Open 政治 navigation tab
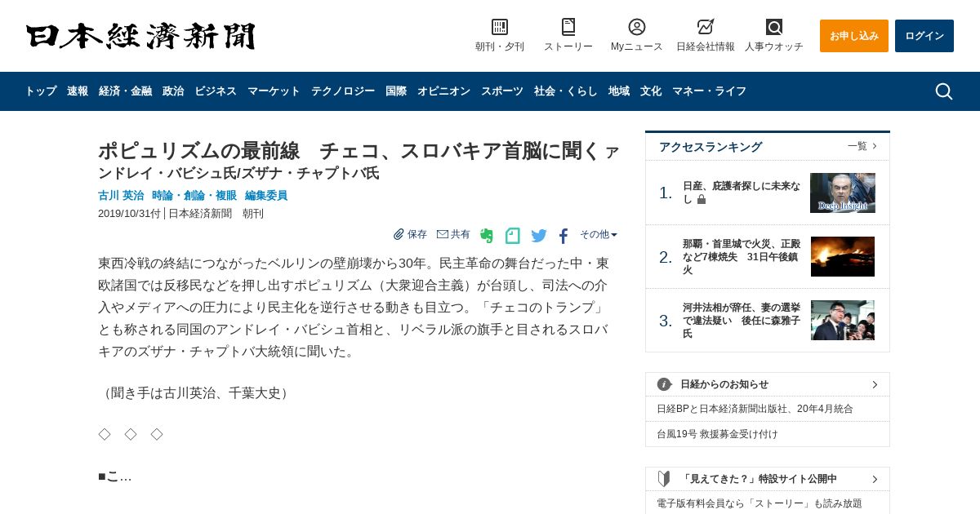This screenshot has width=980, height=514. (173, 91)
